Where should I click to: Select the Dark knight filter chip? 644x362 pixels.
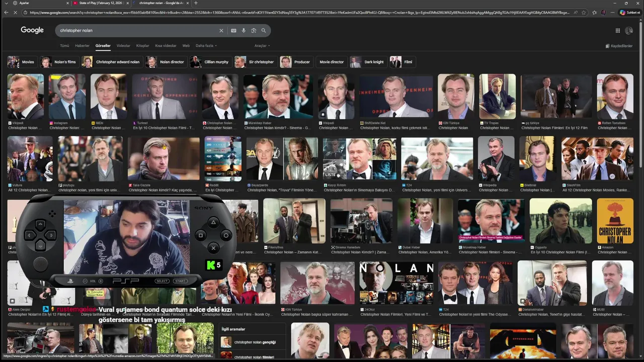point(368,62)
